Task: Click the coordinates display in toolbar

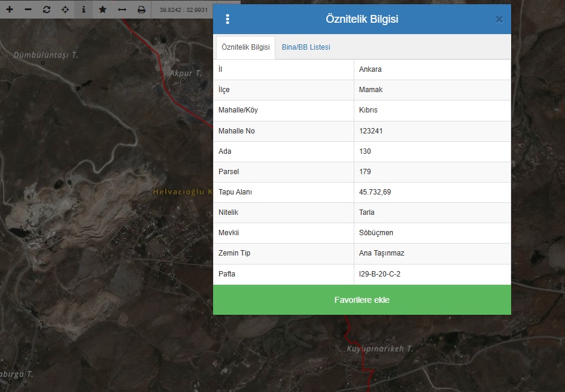Action: [x=183, y=10]
